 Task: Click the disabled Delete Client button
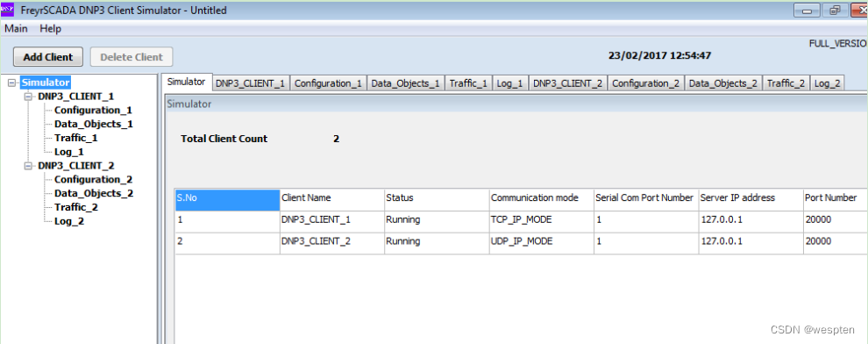point(132,57)
